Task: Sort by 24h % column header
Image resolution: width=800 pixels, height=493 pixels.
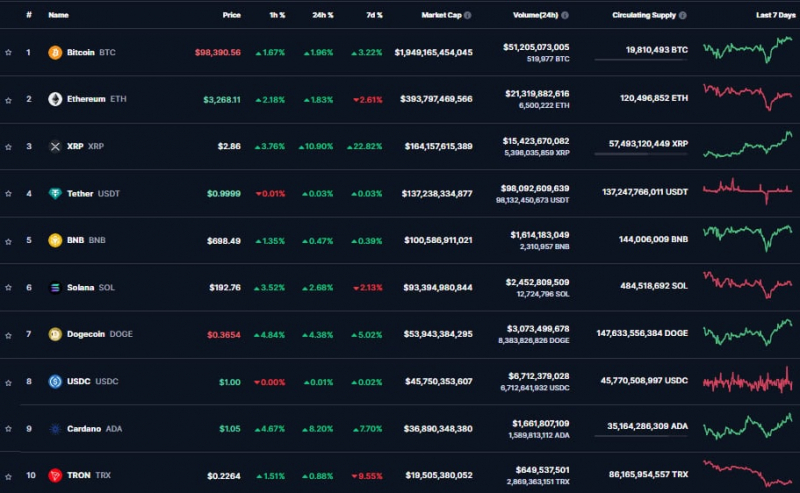Action: point(323,15)
